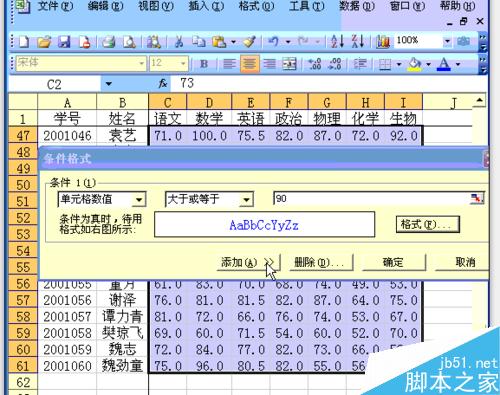This screenshot has width=500, height=395.
Task: Toggle Bold formatting
Action: click(204, 64)
